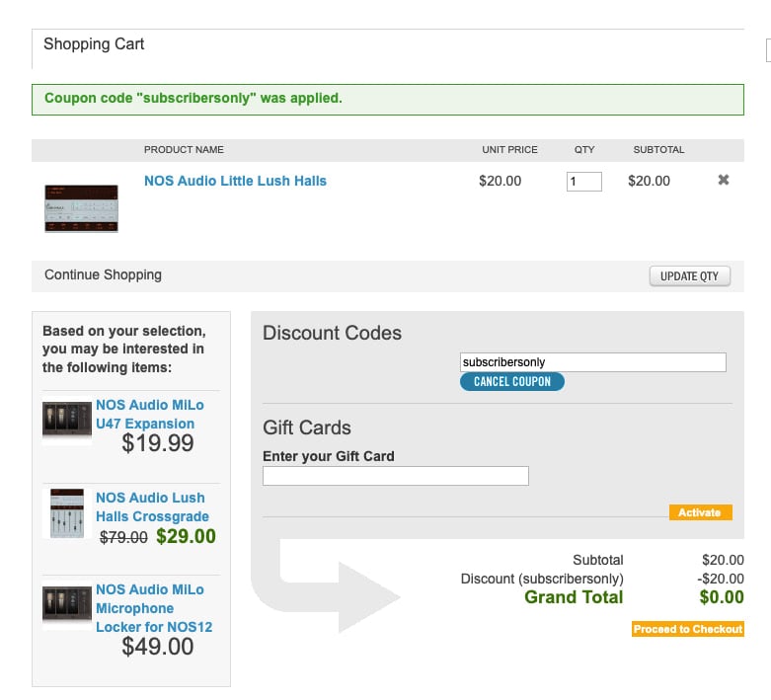Proceed to Checkout
Viewport: 771px width, 700px height.
coord(687,629)
